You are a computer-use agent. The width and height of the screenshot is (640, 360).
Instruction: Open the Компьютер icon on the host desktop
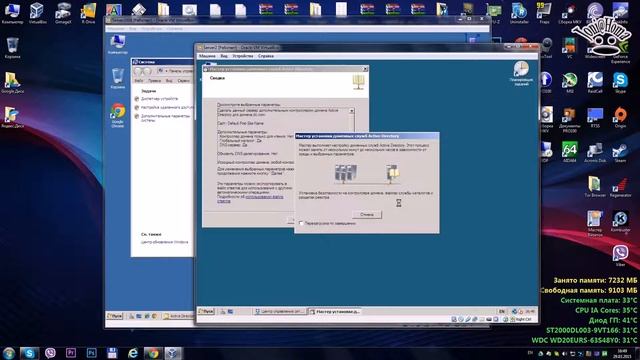click(12, 13)
